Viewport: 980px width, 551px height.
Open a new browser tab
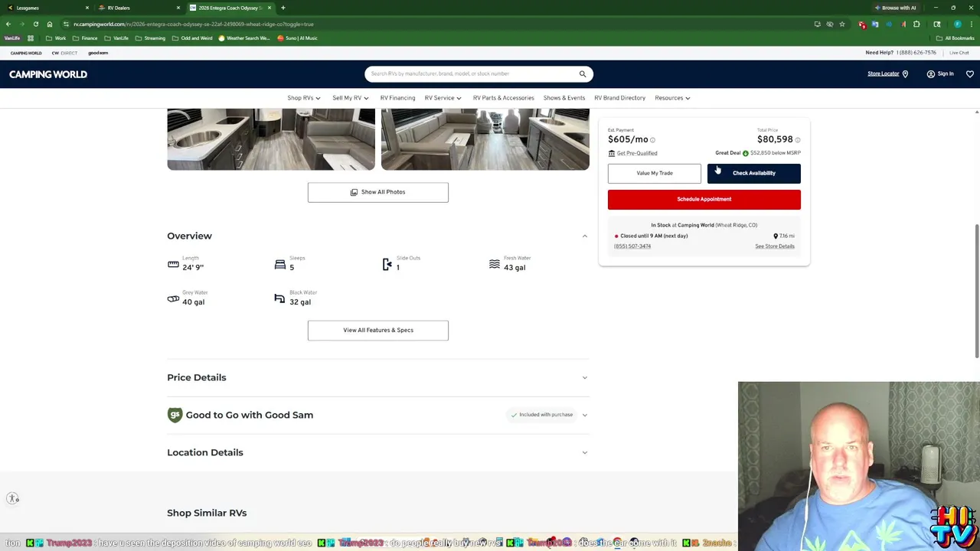tap(283, 8)
